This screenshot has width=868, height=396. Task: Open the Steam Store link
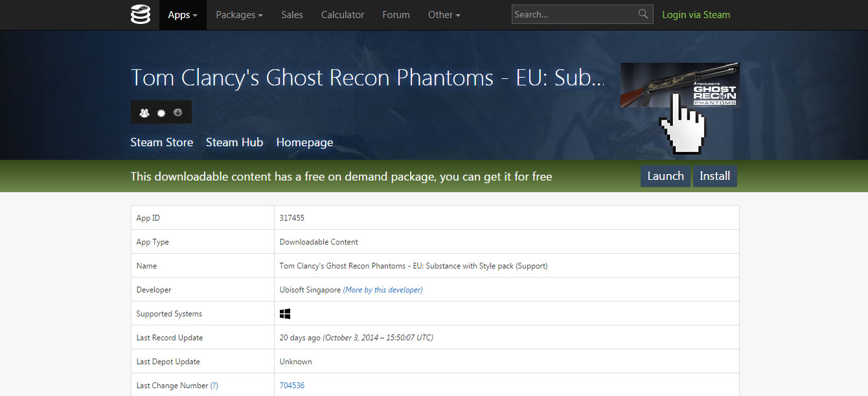click(162, 142)
